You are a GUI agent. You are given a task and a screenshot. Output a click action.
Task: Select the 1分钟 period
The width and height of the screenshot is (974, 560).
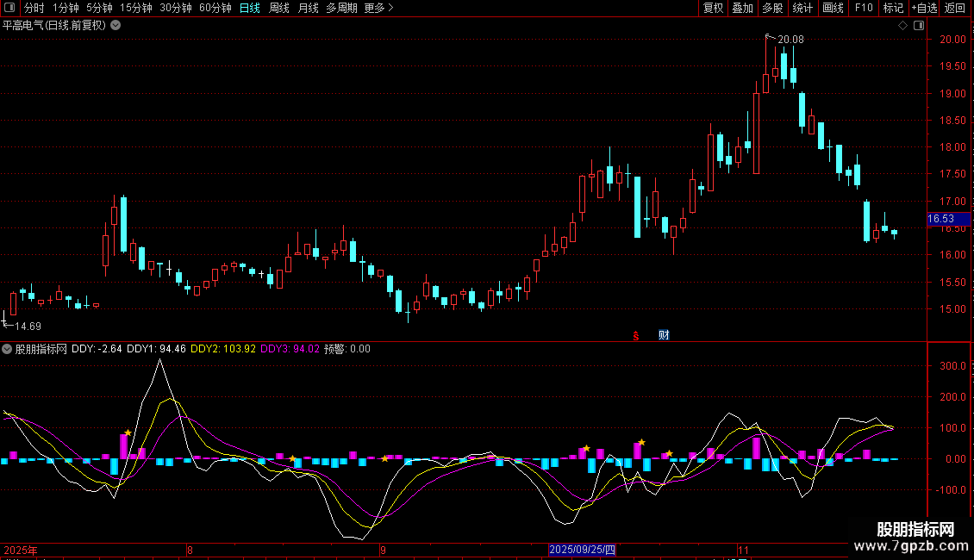66,8
